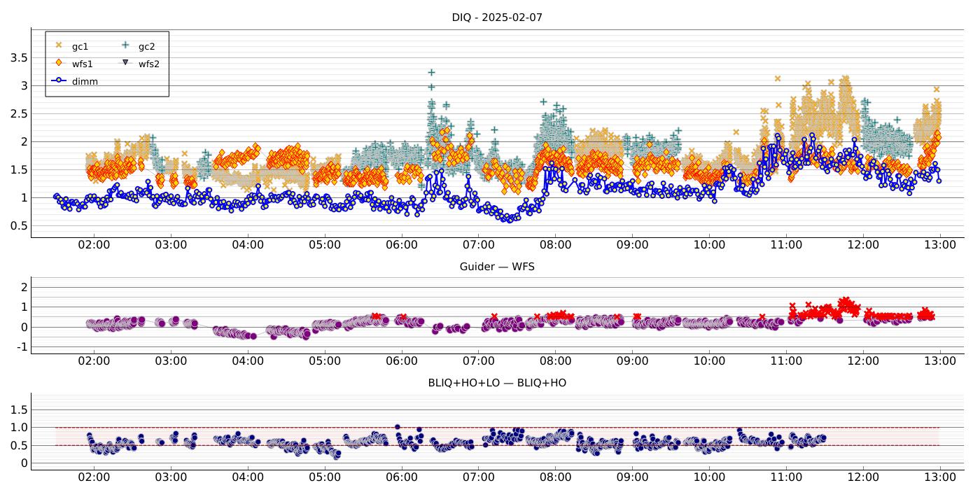
Task: Click the dimm blue circle legend marker
Action: pos(59,80)
